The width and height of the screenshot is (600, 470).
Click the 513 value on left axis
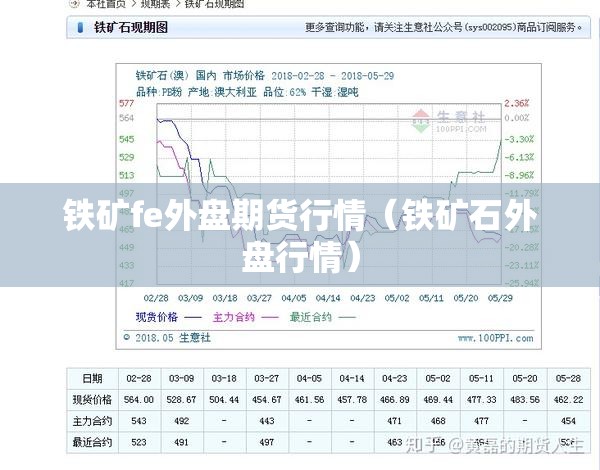click(127, 175)
